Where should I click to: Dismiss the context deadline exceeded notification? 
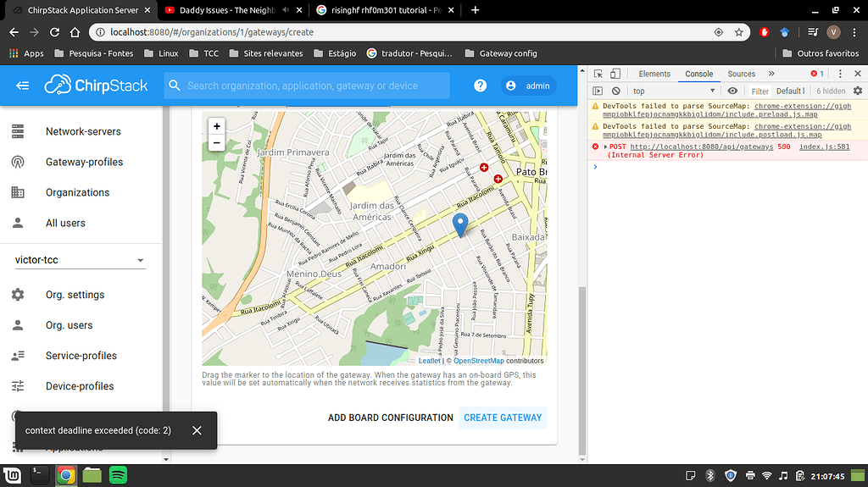point(197,430)
